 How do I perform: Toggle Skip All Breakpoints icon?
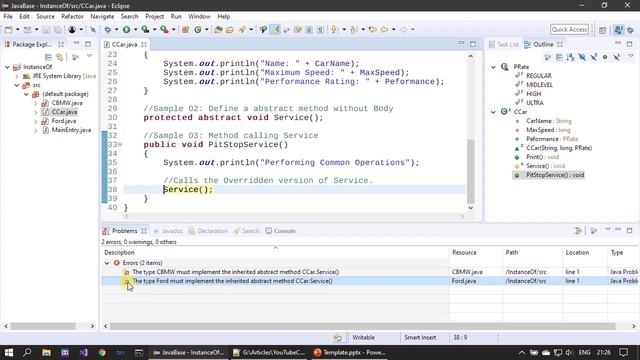coord(93,30)
